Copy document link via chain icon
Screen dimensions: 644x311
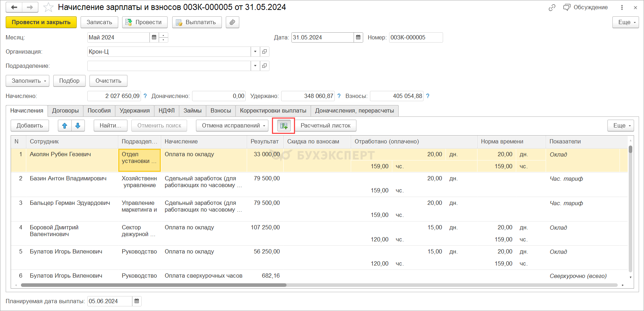coord(552,7)
